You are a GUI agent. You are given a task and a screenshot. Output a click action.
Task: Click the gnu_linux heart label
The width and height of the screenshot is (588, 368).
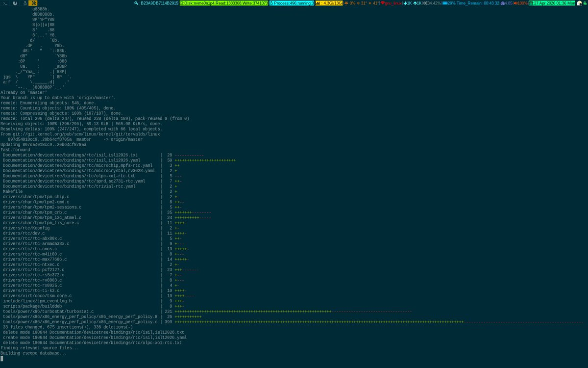(391, 4)
